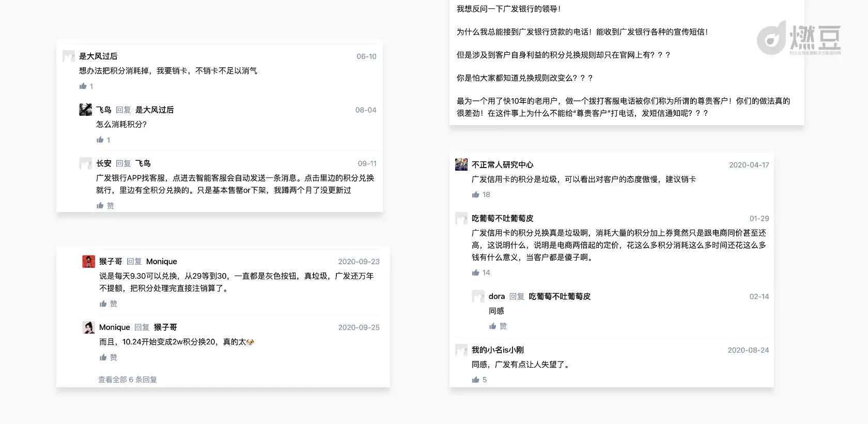Open the replied-to name 飞鸟 in 长安's reply

click(143, 163)
